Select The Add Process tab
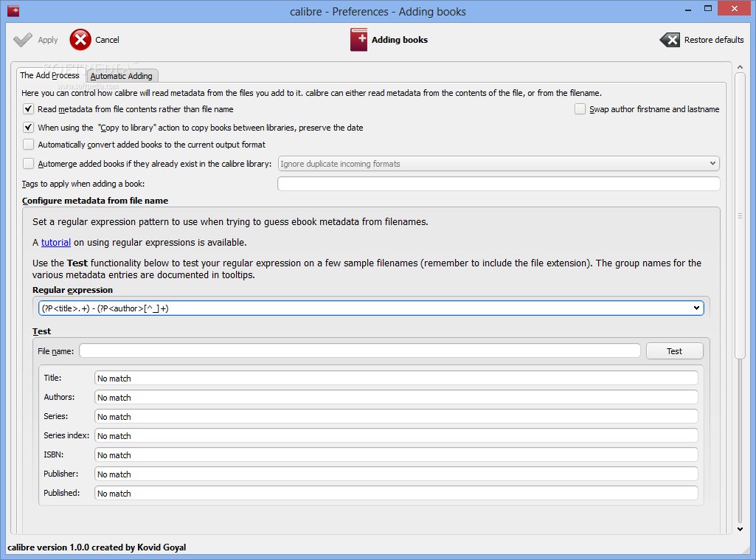756x560 pixels. (x=49, y=75)
